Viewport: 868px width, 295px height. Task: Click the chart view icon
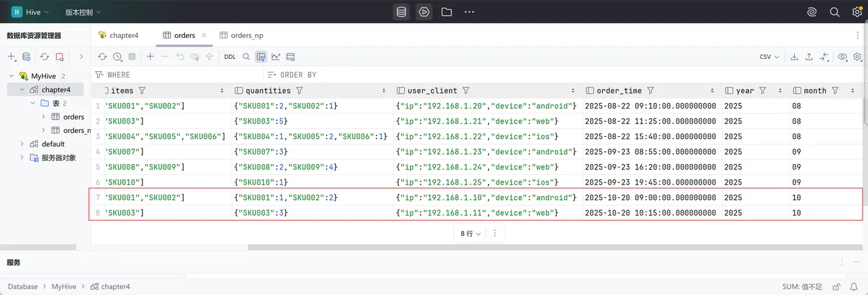(x=276, y=57)
